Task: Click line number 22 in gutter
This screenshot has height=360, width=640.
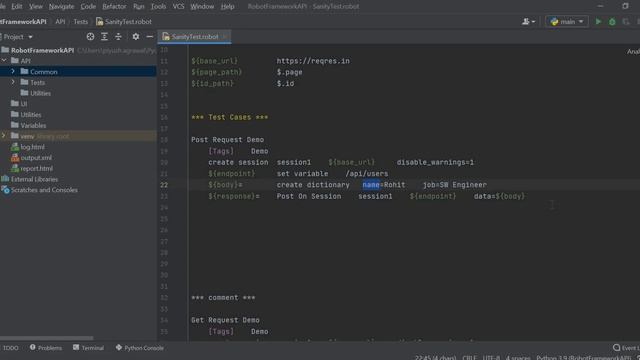Action: 164,185
